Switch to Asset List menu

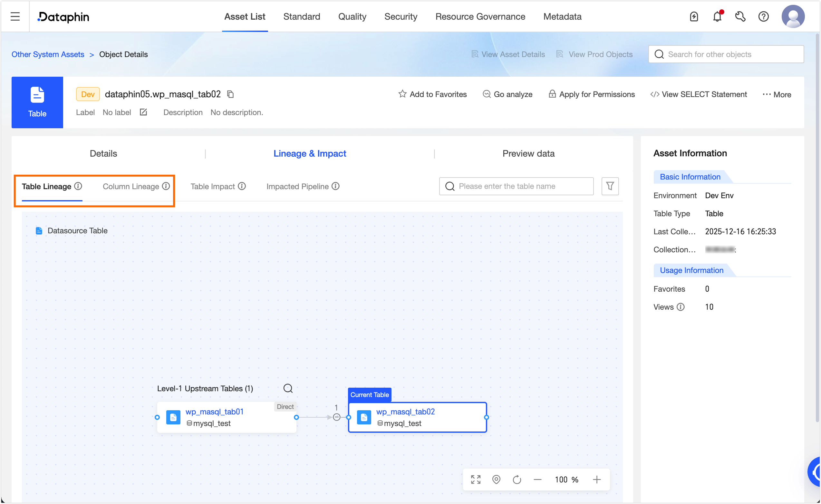tap(245, 16)
